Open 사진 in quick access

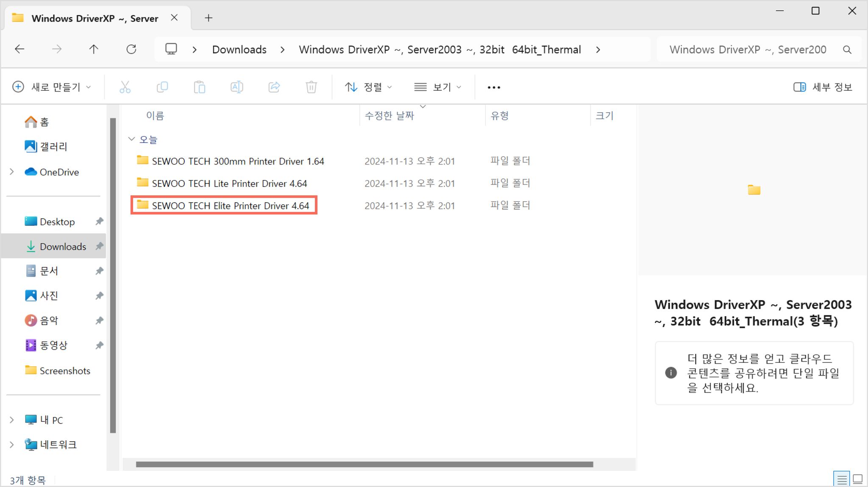(x=42, y=295)
